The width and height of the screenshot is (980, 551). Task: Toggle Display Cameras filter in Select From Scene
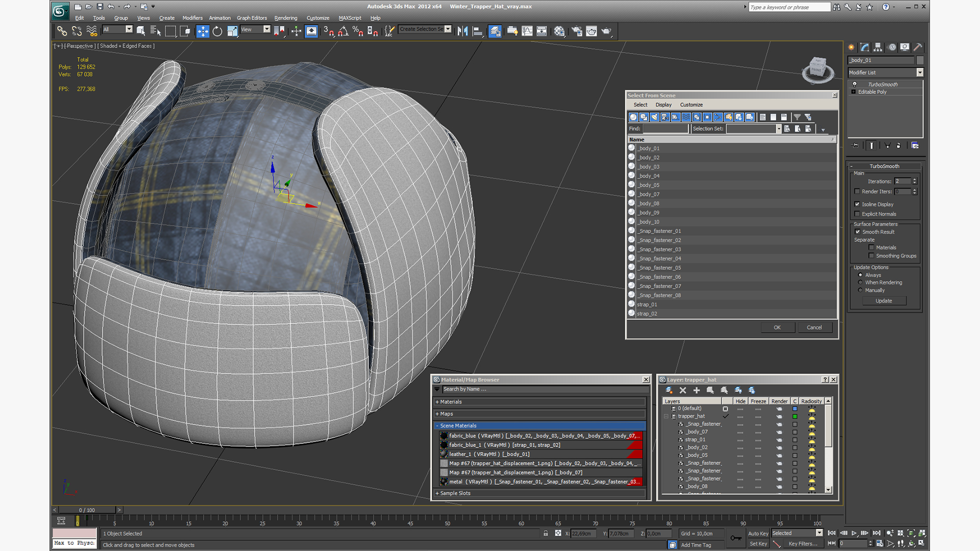[x=665, y=117]
